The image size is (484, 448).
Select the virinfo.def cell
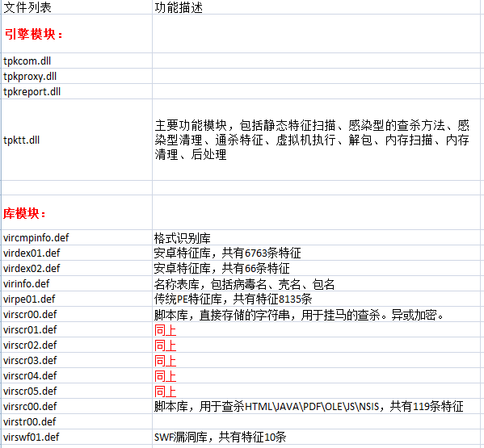tap(77, 283)
